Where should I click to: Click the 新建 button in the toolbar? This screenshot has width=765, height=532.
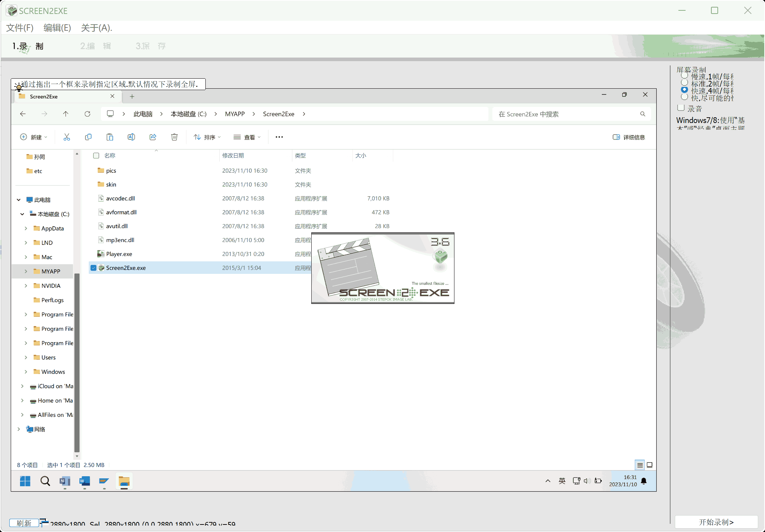click(34, 137)
